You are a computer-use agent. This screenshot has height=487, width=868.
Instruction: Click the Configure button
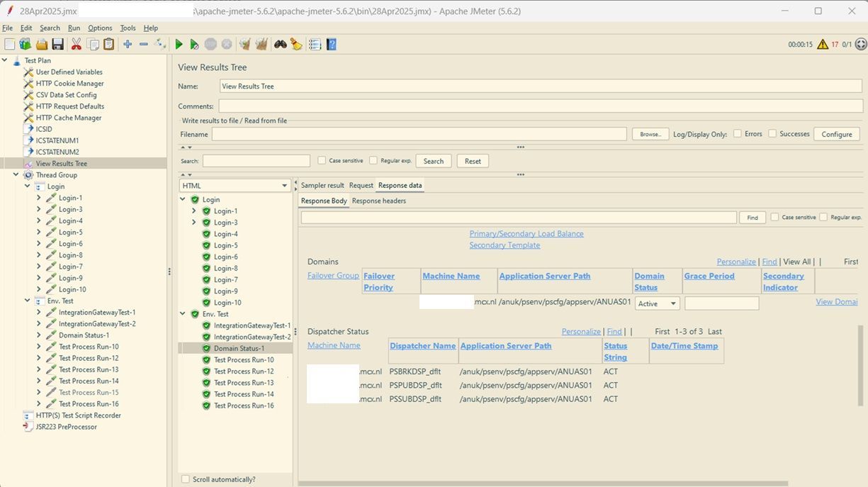(x=837, y=134)
